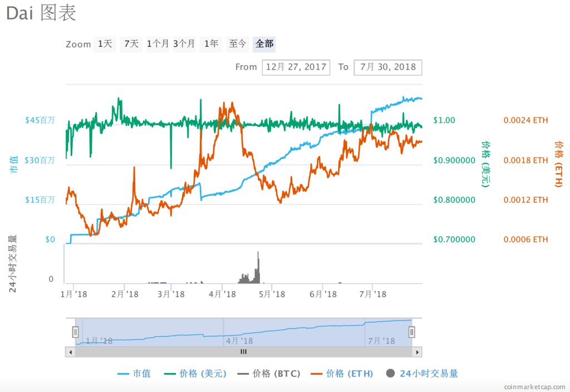Toggle 价格 (BTC) series visibility
This screenshot has height=392, width=570.
[x=269, y=374]
